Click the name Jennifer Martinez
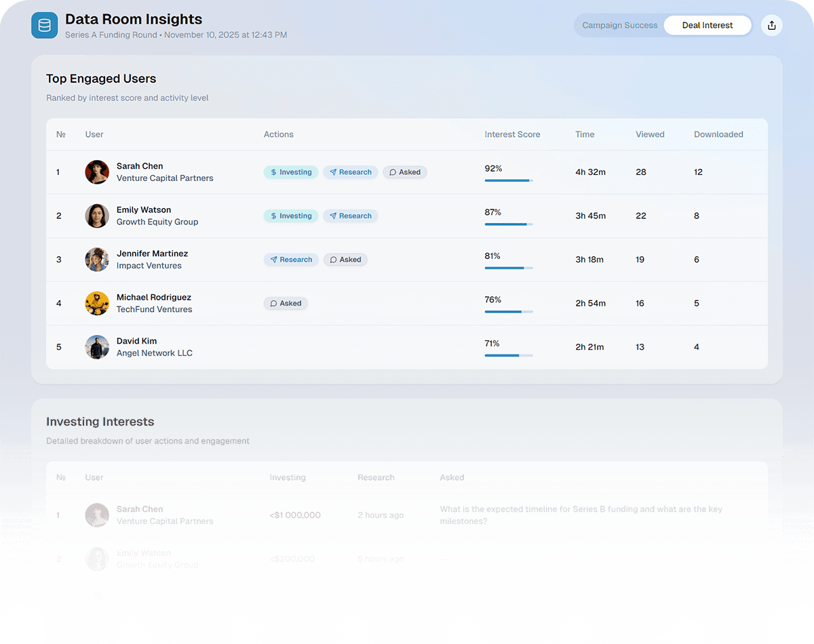Viewport: 814px width, 644px height. [x=153, y=254]
